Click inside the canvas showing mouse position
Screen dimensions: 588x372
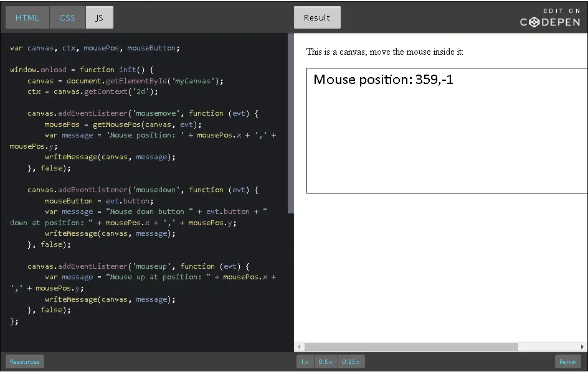[447, 131]
